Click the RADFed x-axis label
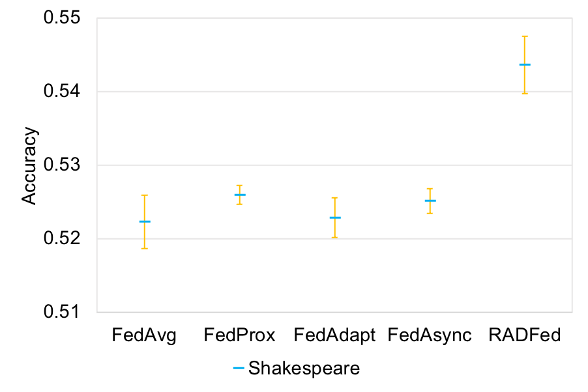The image size is (588, 392). pyautogui.click(x=525, y=336)
